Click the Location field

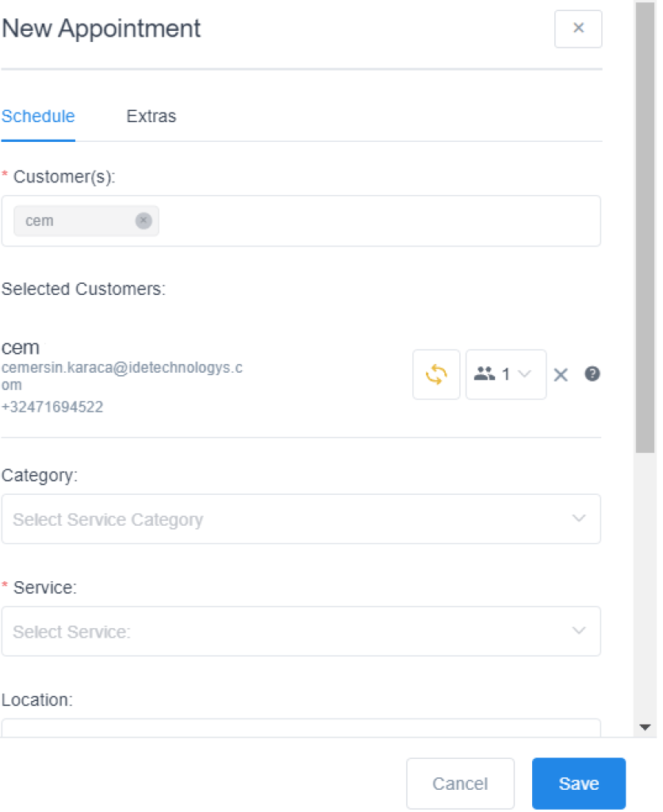(301, 728)
